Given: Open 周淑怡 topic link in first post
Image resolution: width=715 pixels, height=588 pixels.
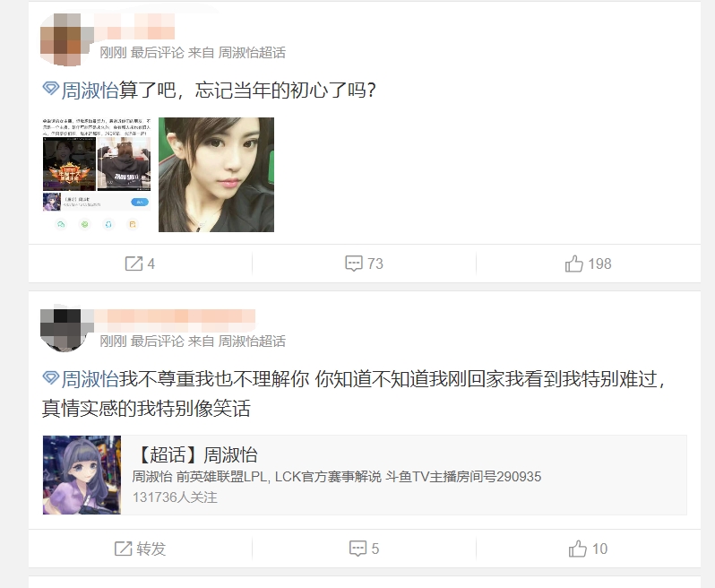Looking at the screenshot, I should coord(90,90).
